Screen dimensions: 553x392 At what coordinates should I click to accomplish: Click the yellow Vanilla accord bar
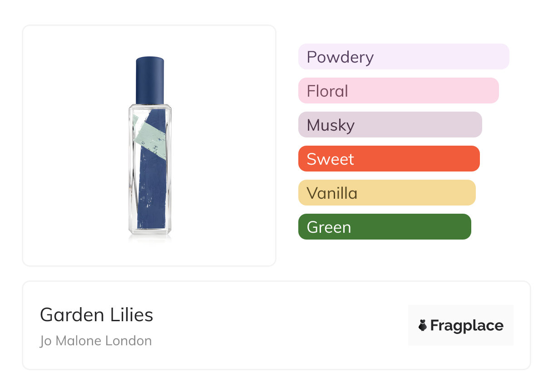(x=386, y=193)
